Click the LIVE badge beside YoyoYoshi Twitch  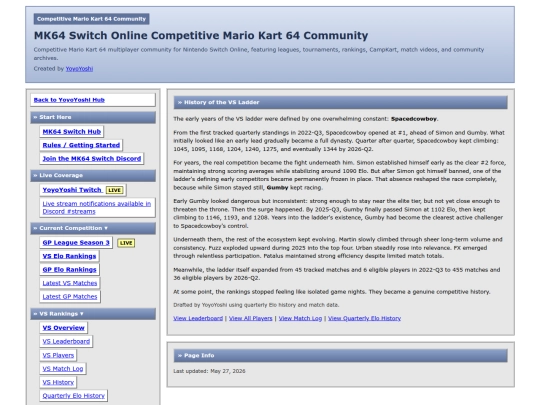[114, 190]
